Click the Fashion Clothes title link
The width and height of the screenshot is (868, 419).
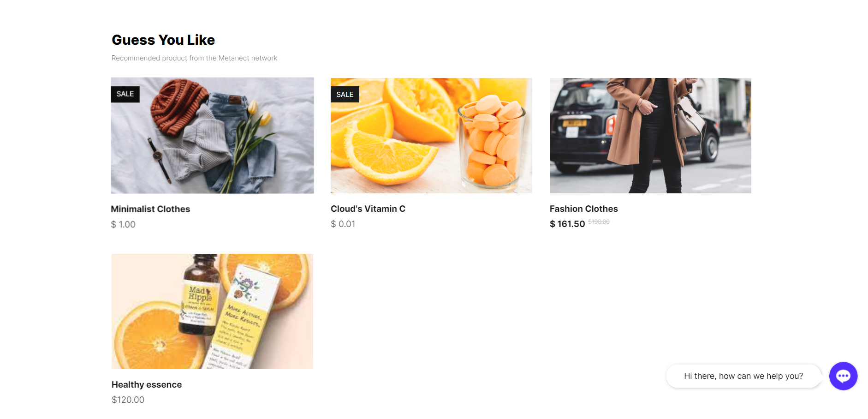pyautogui.click(x=583, y=209)
